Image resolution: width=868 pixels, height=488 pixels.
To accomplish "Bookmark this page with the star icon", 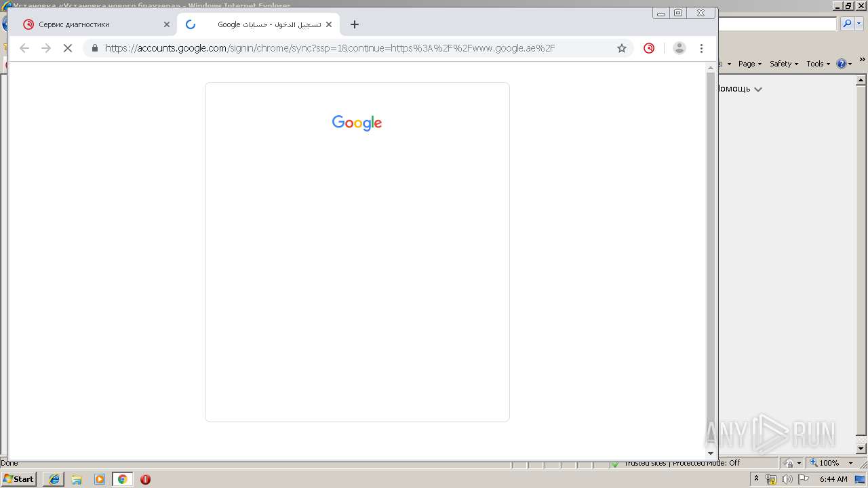I will [x=622, y=48].
